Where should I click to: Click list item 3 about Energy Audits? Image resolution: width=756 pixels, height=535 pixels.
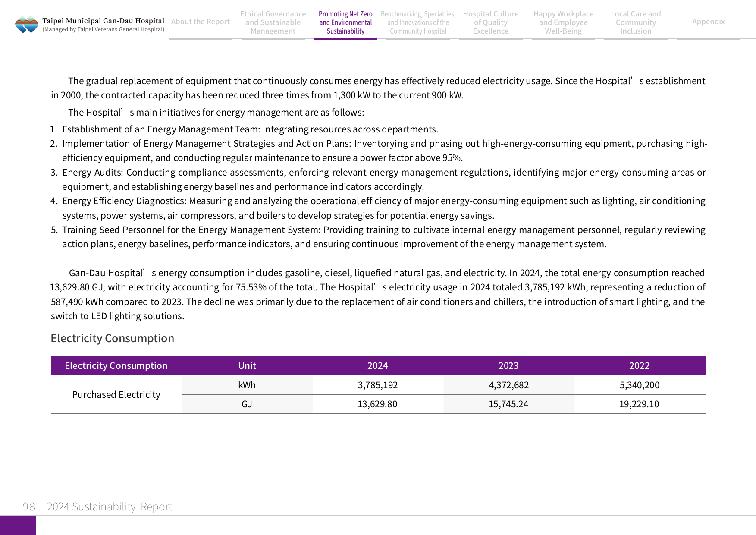tap(378, 179)
